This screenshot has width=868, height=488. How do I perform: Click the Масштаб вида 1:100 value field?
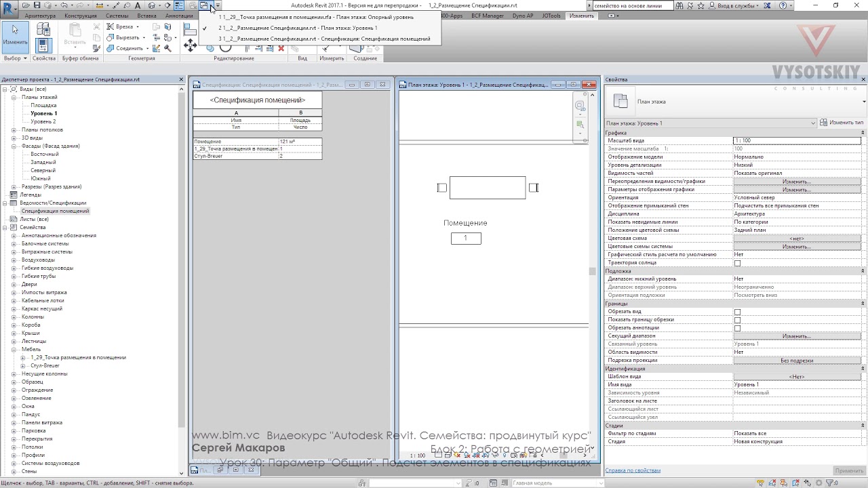[x=797, y=140]
